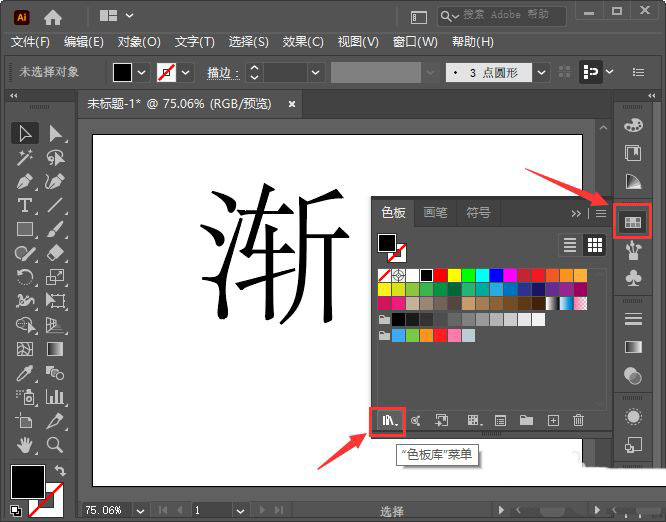The width and height of the screenshot is (666, 522).
Task: Swap fill and stroke colors in toolbox
Action: [x=60, y=470]
